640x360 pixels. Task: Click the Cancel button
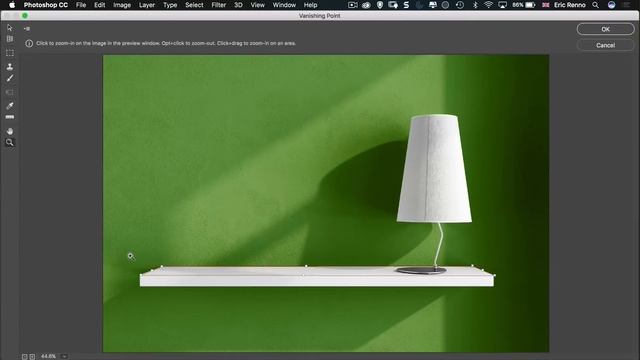(x=605, y=45)
